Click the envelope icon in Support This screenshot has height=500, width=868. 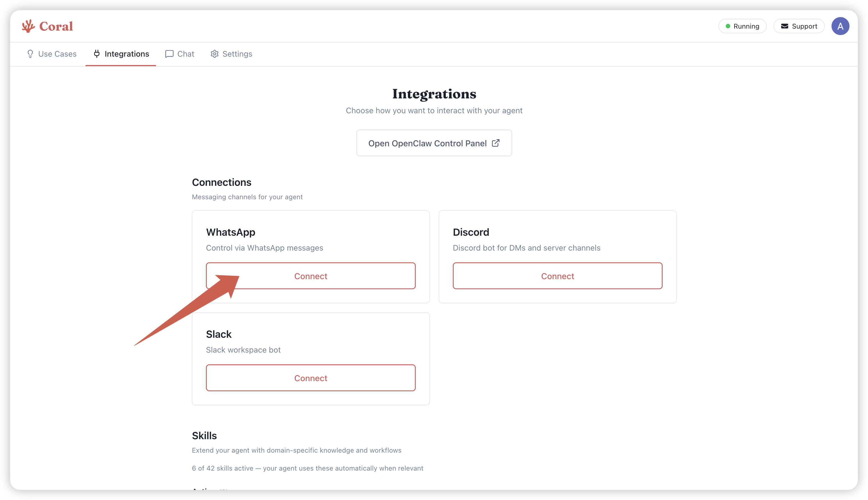coord(784,26)
